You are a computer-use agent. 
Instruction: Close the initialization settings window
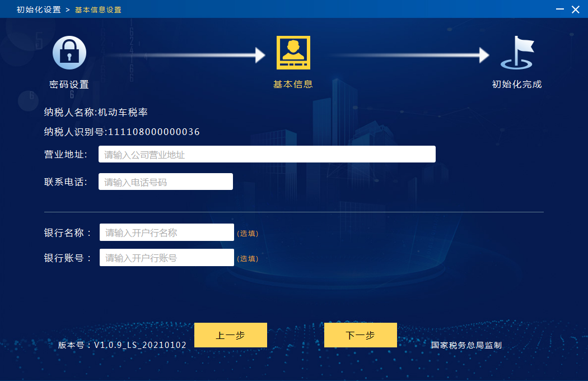click(x=575, y=10)
